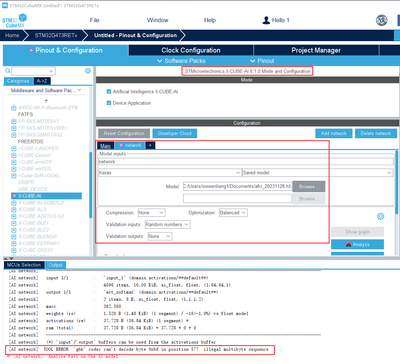Expand the Pinout menu
Screen dimensions: 400x364
(262, 61)
